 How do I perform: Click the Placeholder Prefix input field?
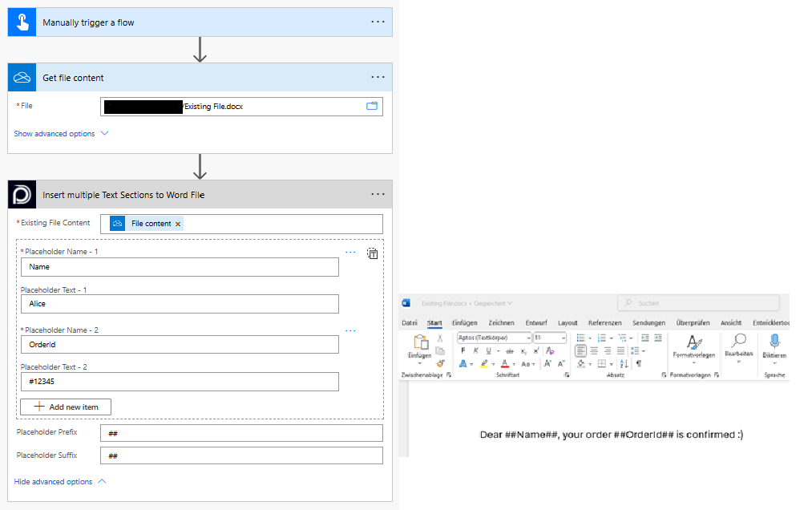click(241, 433)
